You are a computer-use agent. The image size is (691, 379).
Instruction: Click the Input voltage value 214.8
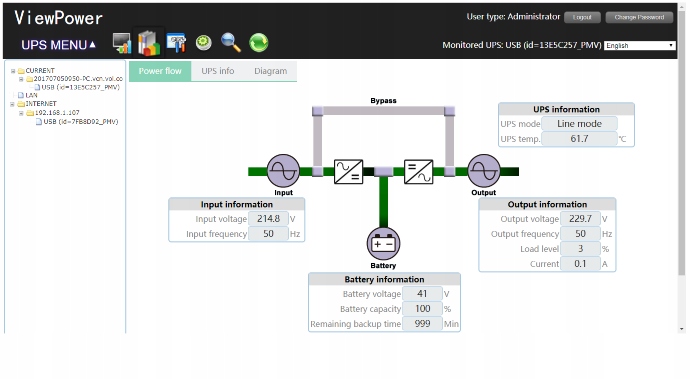tap(268, 219)
